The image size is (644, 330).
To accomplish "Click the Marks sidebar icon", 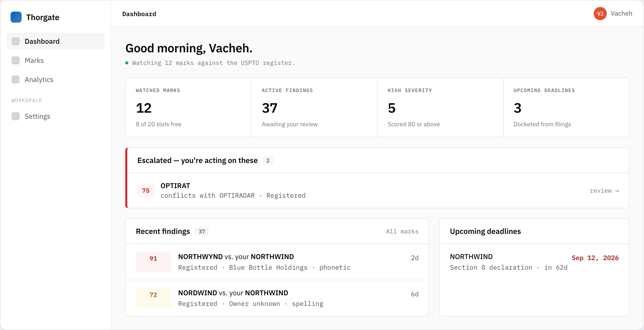I will coord(16,60).
